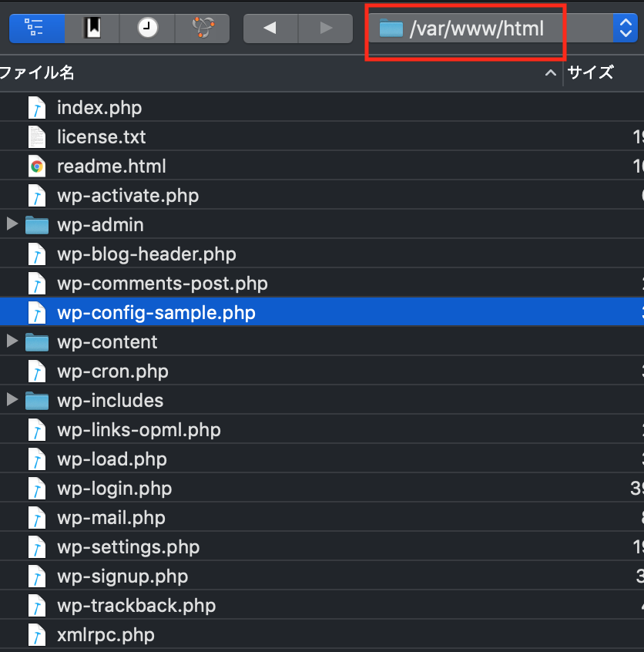Click the readme.html Chrome icon
This screenshot has width=644, height=652.
[x=36, y=166]
